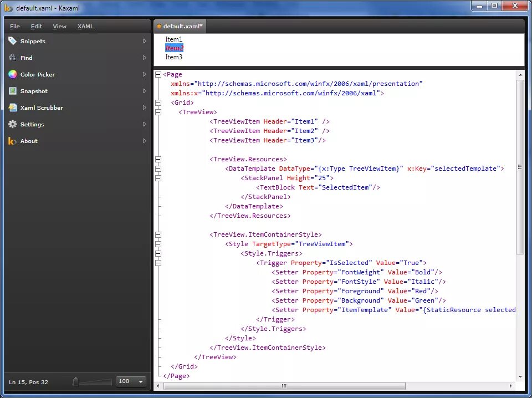Expand the Find panel arrow
Viewport: 532px width, 398px height.
coord(145,58)
